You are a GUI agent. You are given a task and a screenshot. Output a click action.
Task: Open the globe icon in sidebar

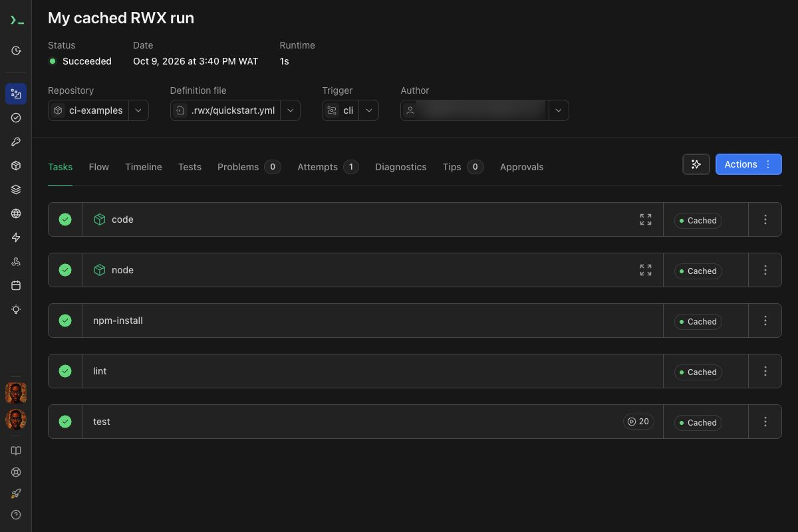(x=16, y=213)
